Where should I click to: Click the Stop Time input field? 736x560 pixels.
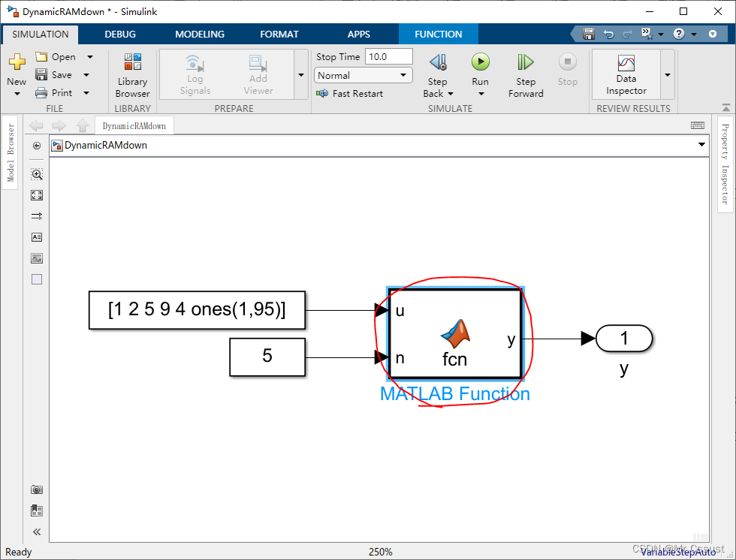pos(389,57)
